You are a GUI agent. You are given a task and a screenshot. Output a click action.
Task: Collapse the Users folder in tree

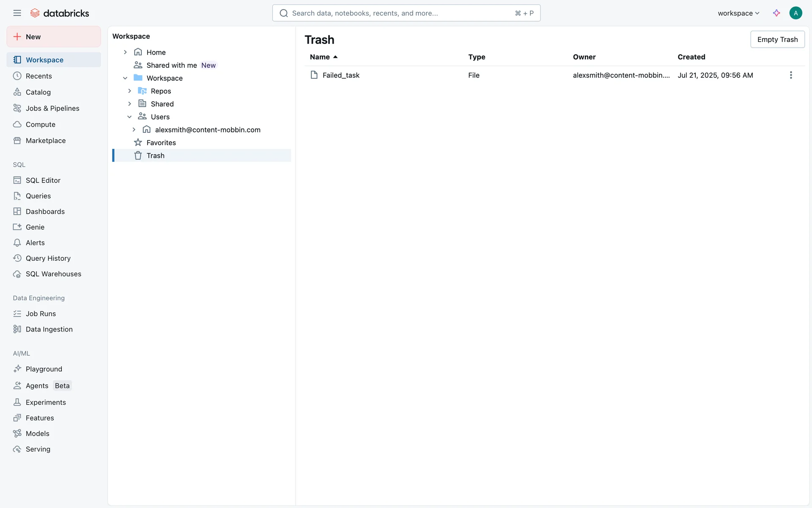[129, 117]
